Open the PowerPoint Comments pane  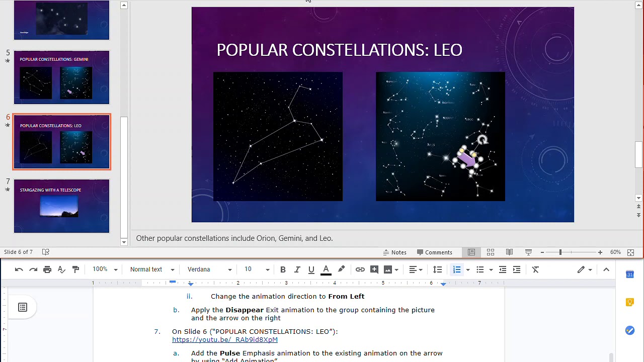coord(435,252)
